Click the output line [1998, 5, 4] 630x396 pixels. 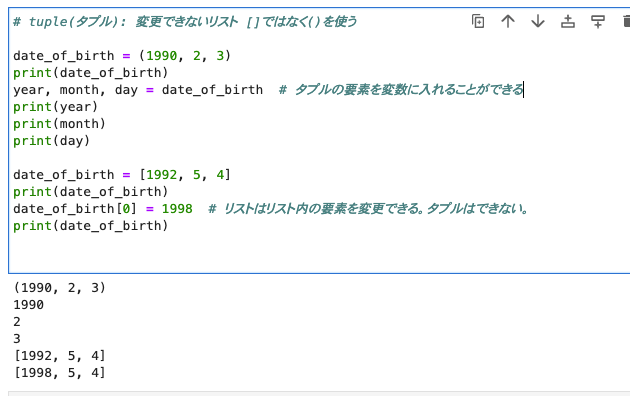pos(59,373)
